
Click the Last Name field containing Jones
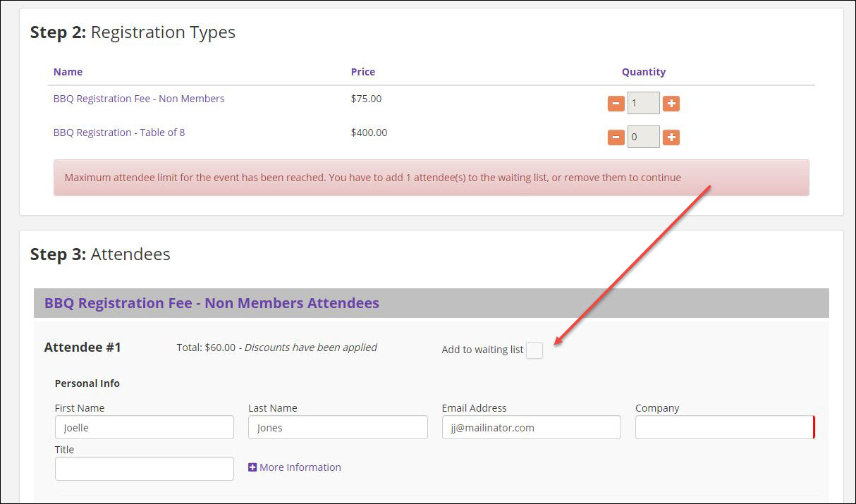coord(338,428)
